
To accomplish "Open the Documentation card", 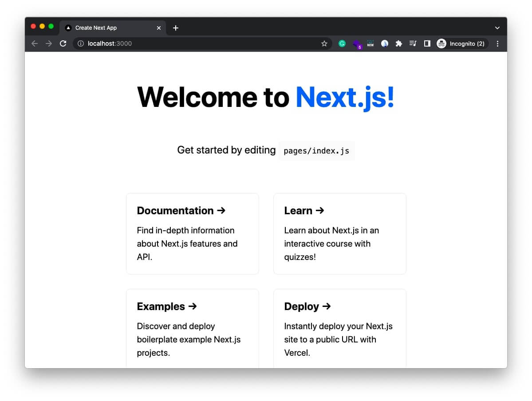I will (x=193, y=234).
